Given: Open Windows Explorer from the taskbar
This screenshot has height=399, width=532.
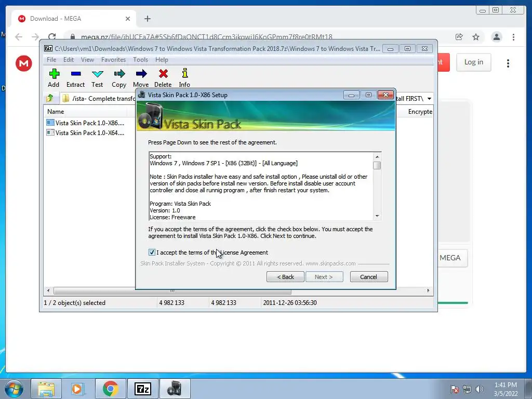Looking at the screenshot, I should pyautogui.click(x=46, y=389).
